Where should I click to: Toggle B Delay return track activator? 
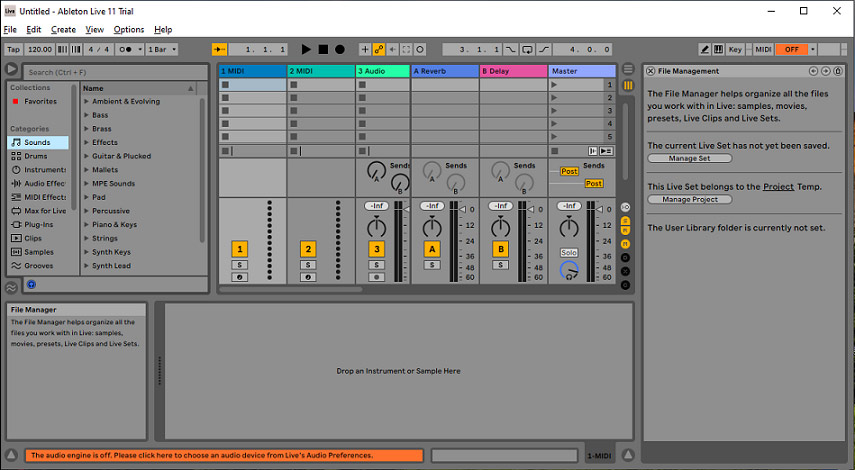tap(501, 249)
